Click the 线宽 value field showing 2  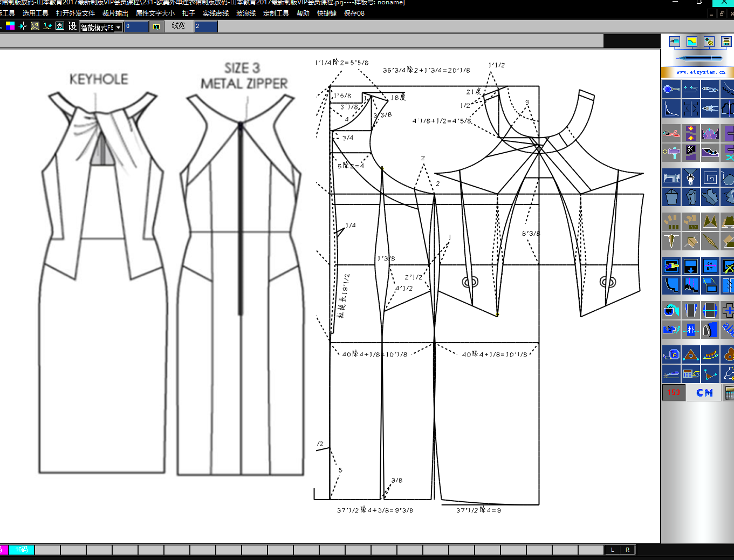pyautogui.click(x=206, y=26)
